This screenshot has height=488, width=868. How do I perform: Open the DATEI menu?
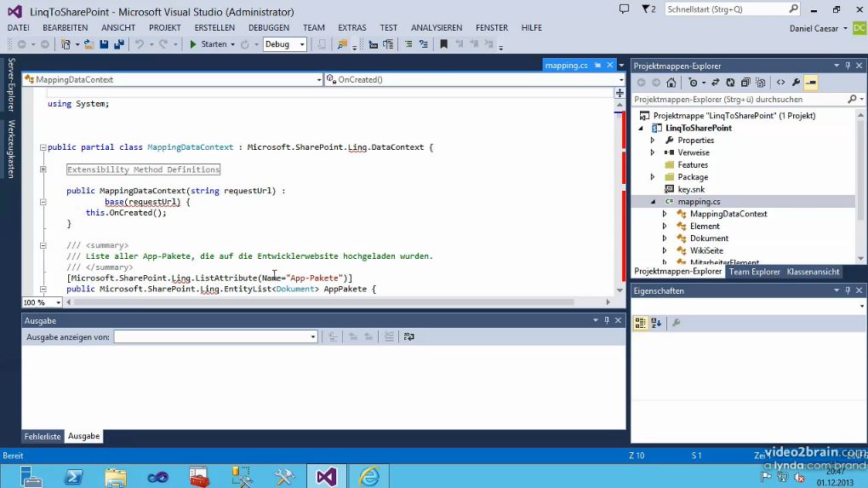(x=18, y=28)
